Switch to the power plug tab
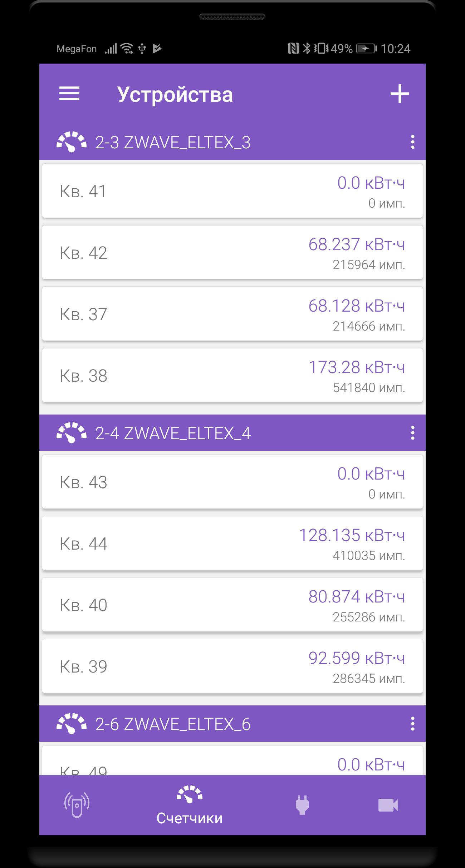This screenshot has width=465, height=868. click(302, 805)
